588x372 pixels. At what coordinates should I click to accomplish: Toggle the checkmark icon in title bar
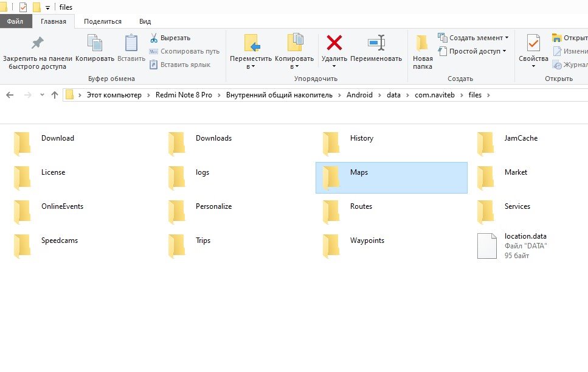23,7
